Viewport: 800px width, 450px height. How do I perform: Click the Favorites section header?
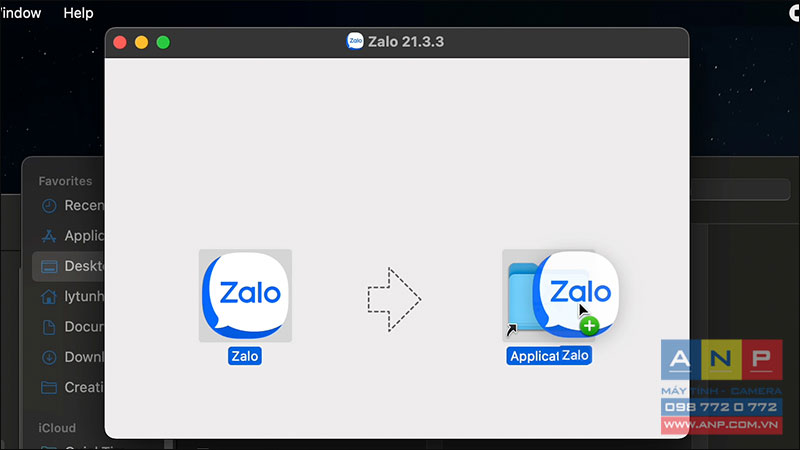point(65,181)
